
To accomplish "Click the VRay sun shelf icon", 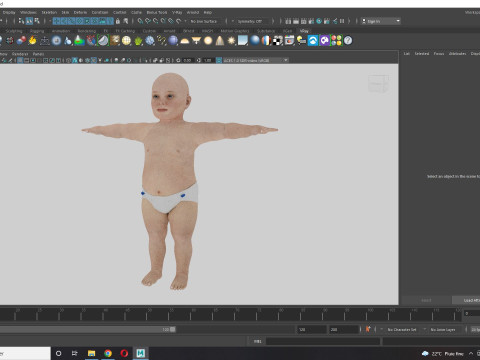I will 231,41.
